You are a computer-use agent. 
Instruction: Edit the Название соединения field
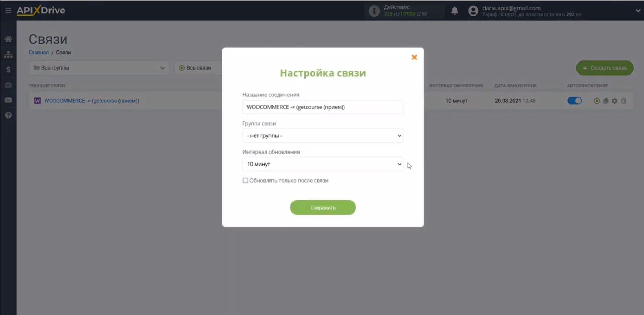[323, 107]
